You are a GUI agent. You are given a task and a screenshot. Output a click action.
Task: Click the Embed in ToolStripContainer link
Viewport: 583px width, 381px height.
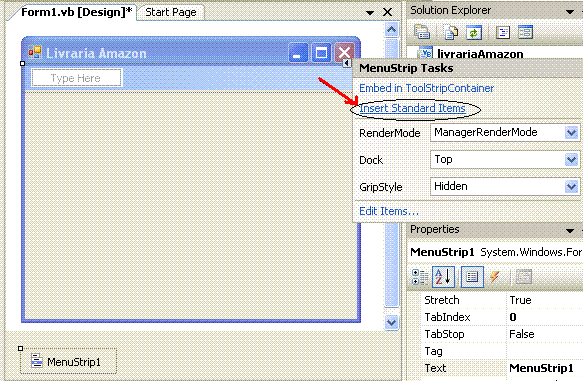pos(426,88)
